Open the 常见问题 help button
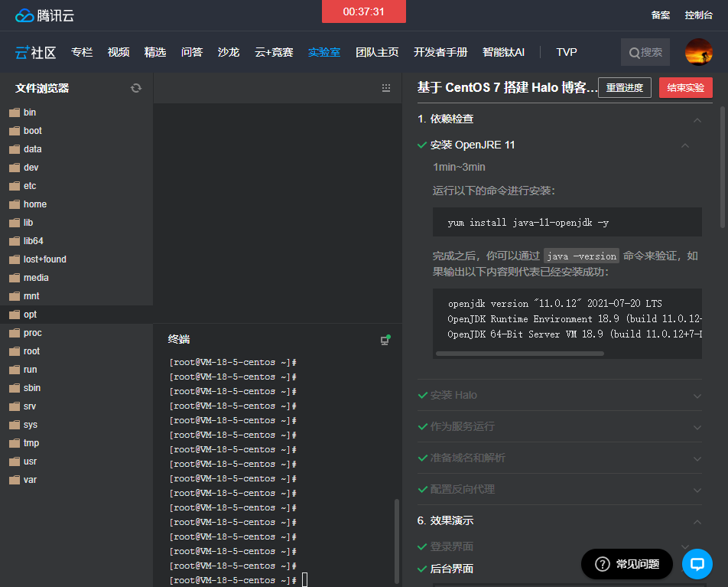728x587 pixels. pos(627,564)
